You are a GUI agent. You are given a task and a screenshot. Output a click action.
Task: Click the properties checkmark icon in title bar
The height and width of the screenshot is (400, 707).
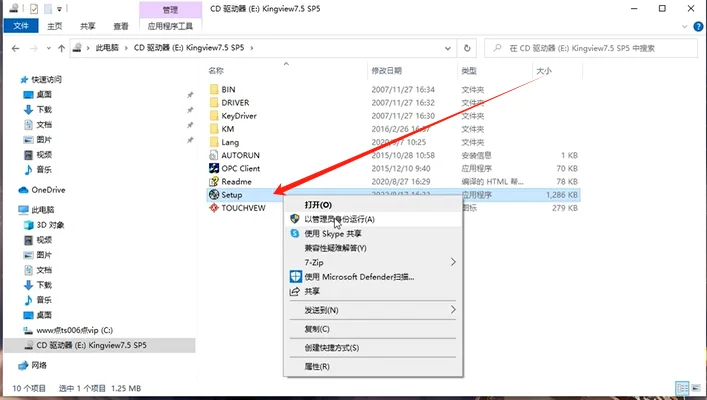(x=34, y=9)
